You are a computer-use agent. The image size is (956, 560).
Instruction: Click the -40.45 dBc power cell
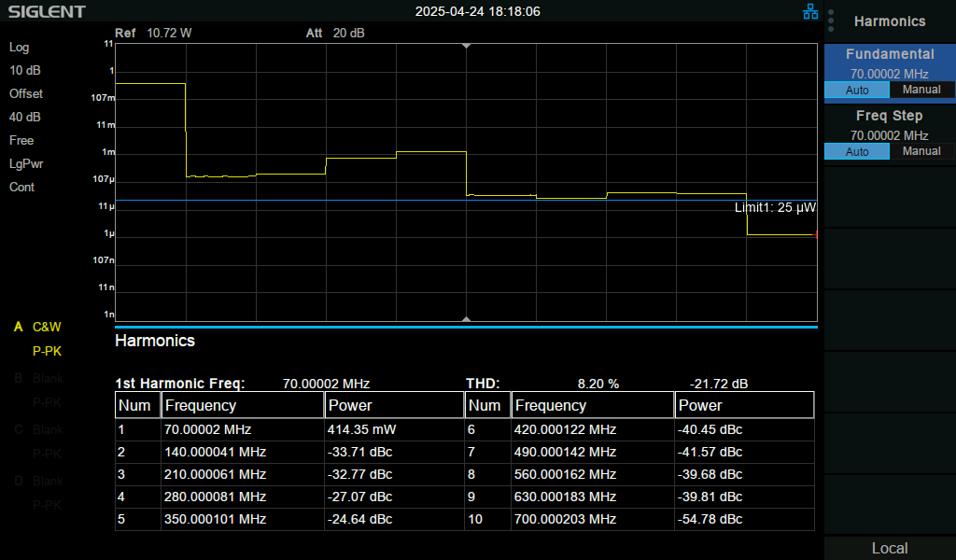(x=744, y=429)
